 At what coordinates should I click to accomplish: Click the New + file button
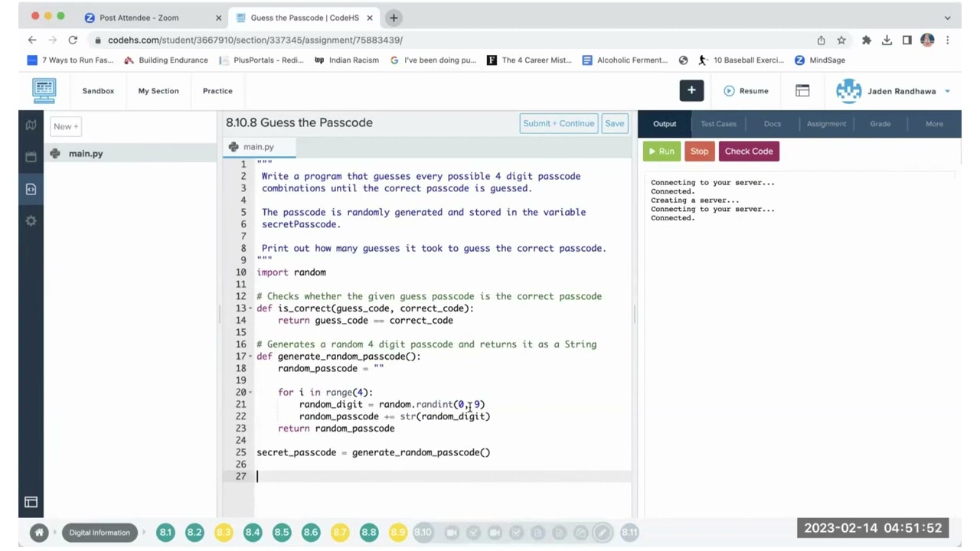[x=66, y=126]
